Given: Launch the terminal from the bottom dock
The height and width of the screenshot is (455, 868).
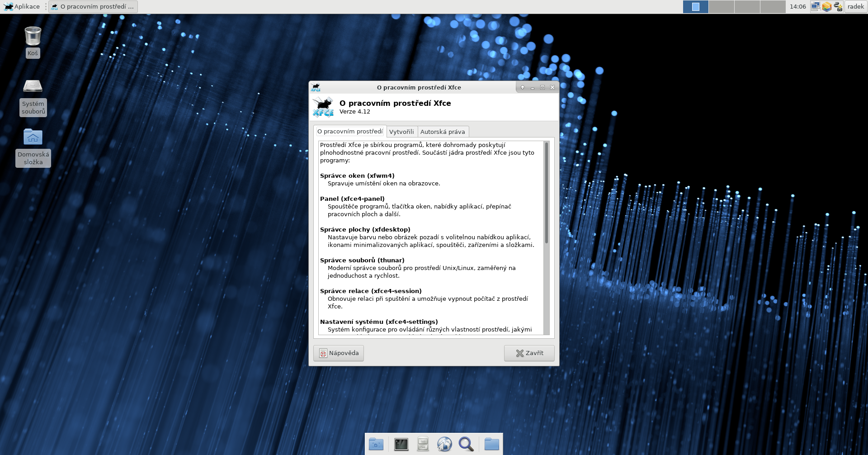Looking at the screenshot, I should coord(401,444).
